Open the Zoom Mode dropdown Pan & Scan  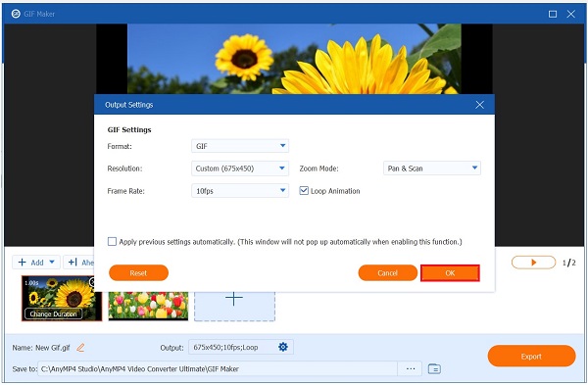click(432, 168)
